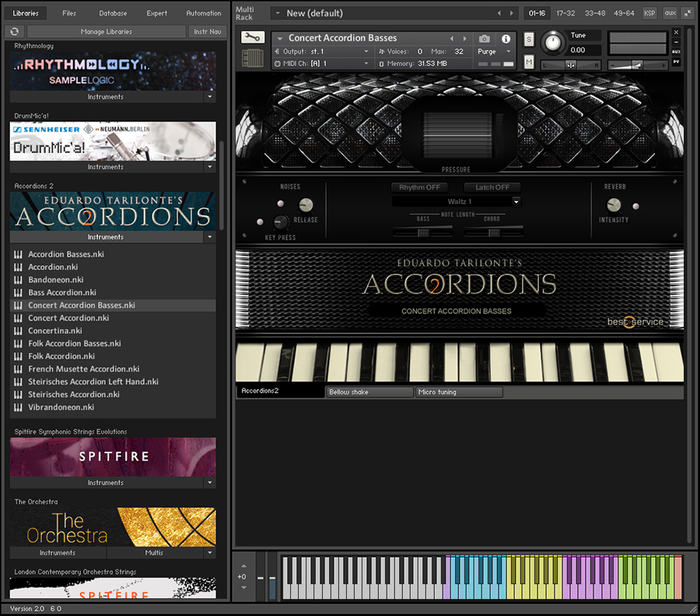
Task: Open the Purge menu
Action: point(494,51)
